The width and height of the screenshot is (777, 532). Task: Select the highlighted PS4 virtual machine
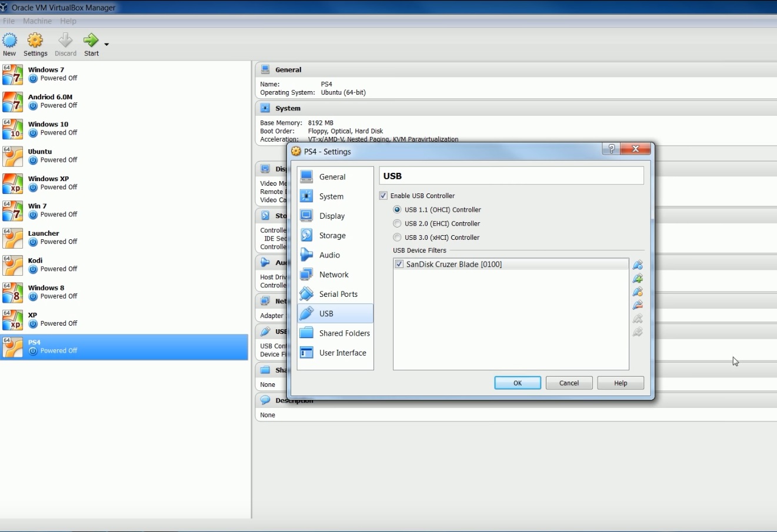(x=124, y=347)
